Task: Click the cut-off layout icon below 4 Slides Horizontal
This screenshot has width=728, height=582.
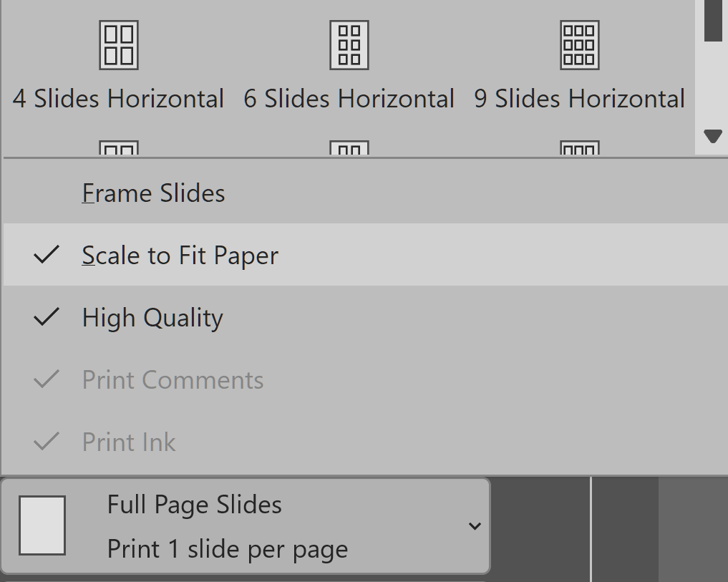Action: (118, 148)
